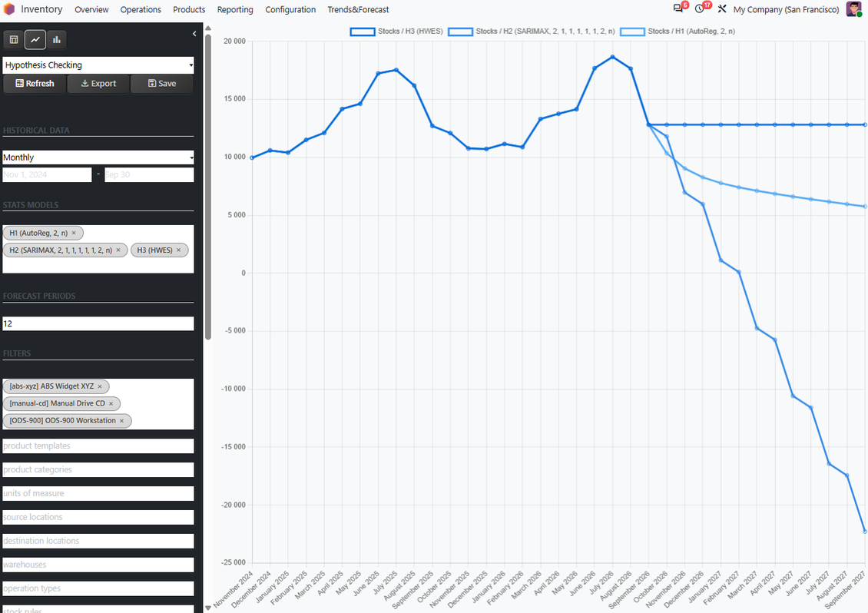Click the warehouses filter field
This screenshot has width=868, height=613.
98,565
